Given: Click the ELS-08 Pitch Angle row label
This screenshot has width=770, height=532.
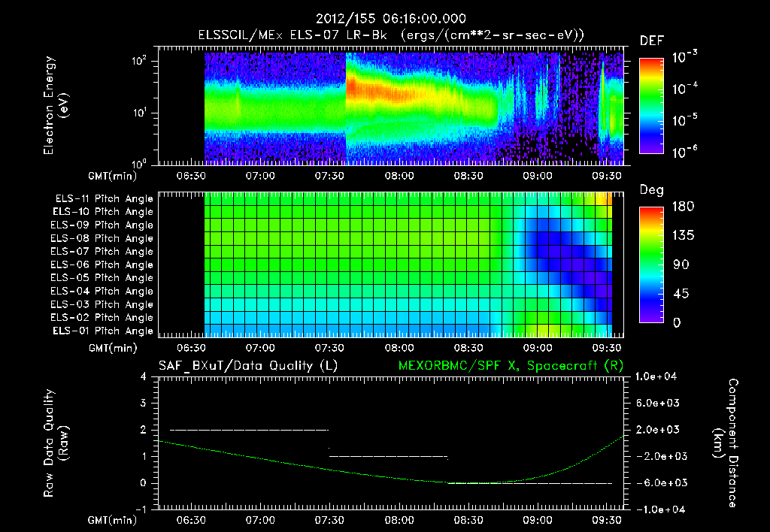Looking at the screenshot, I should point(102,238).
